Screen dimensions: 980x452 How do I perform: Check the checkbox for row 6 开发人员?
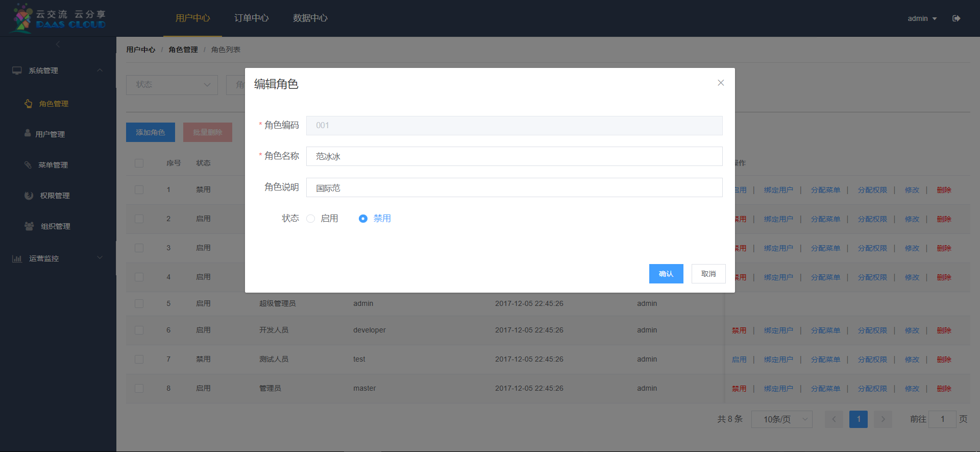click(x=139, y=330)
